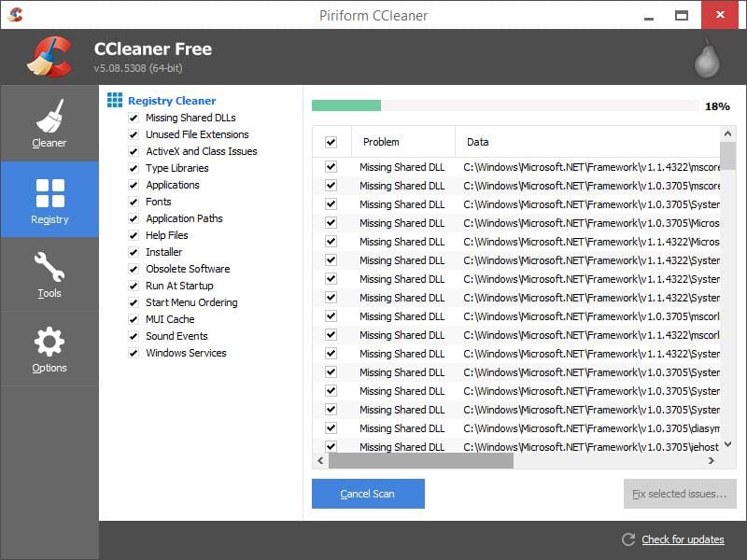
Task: Disable Application Paths scanning
Action: pyautogui.click(x=134, y=218)
